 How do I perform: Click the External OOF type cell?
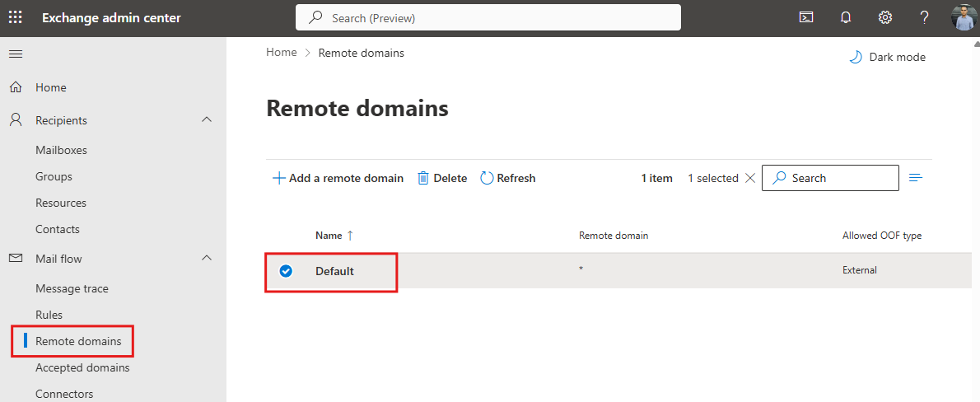tap(860, 271)
